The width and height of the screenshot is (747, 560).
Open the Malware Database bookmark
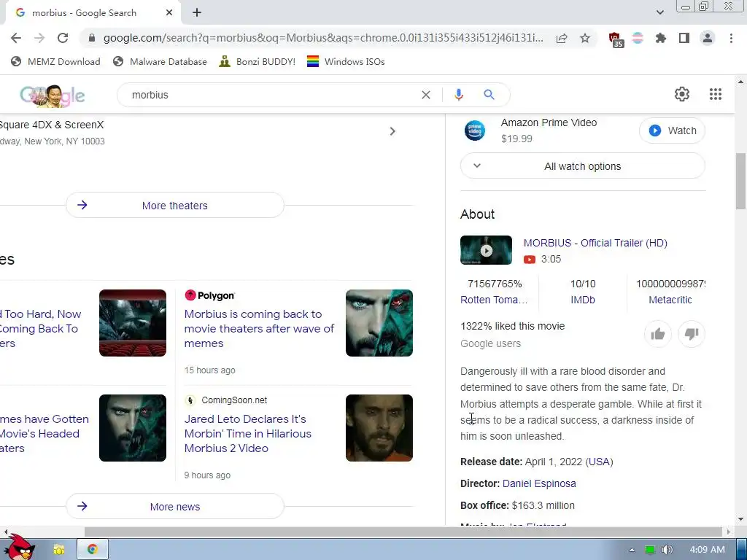click(160, 61)
